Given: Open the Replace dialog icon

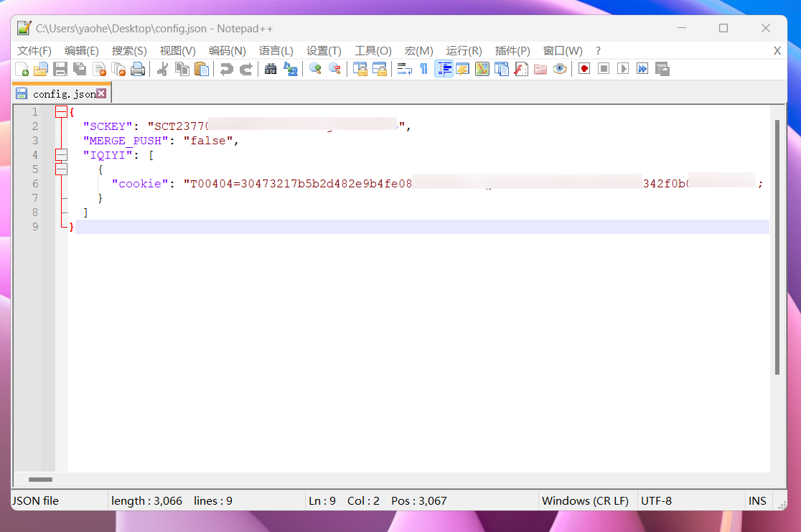Looking at the screenshot, I should tap(290, 69).
